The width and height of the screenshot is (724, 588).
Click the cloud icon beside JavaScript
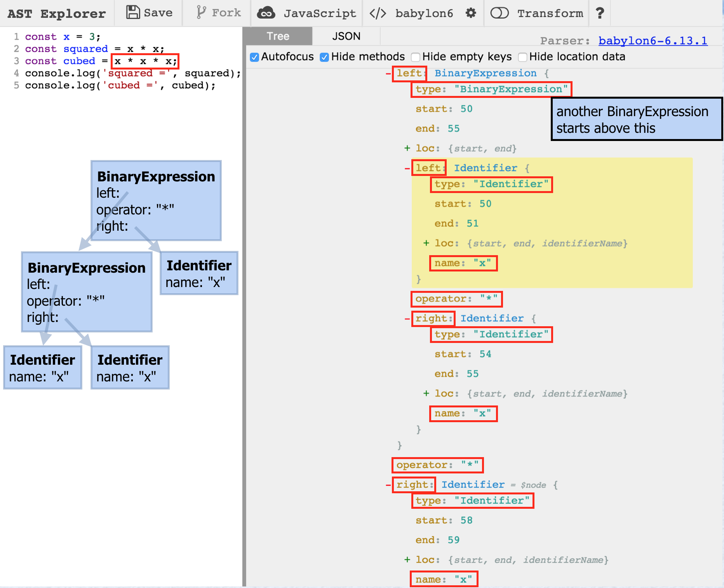pos(266,13)
